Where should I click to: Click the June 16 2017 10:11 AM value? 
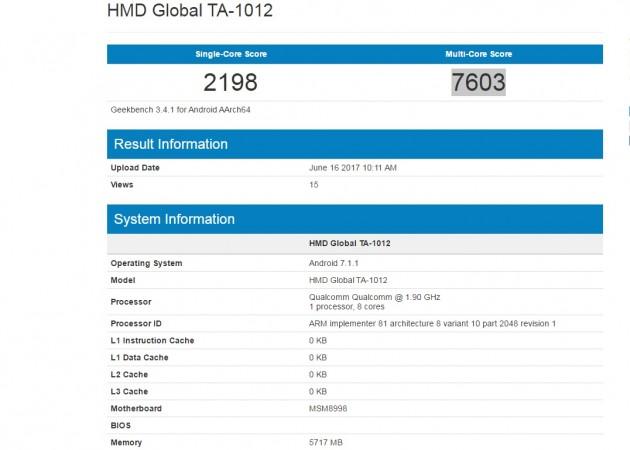tap(353, 168)
